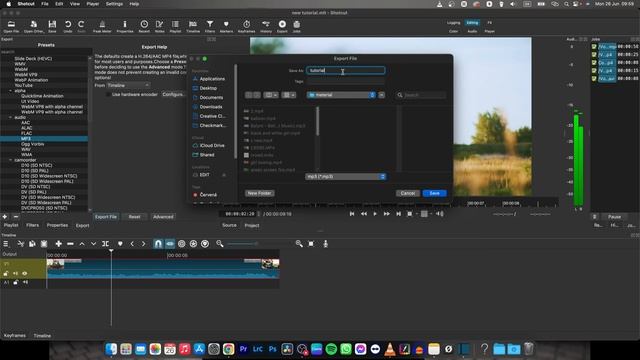Open the Recent panel icon
The height and width of the screenshot is (360, 640).
pos(144,27)
